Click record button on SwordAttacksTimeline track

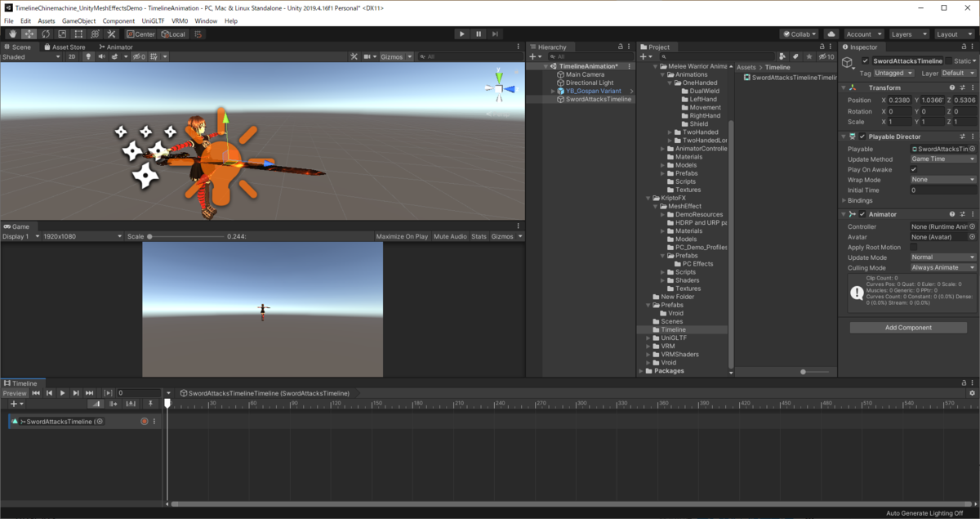144,422
